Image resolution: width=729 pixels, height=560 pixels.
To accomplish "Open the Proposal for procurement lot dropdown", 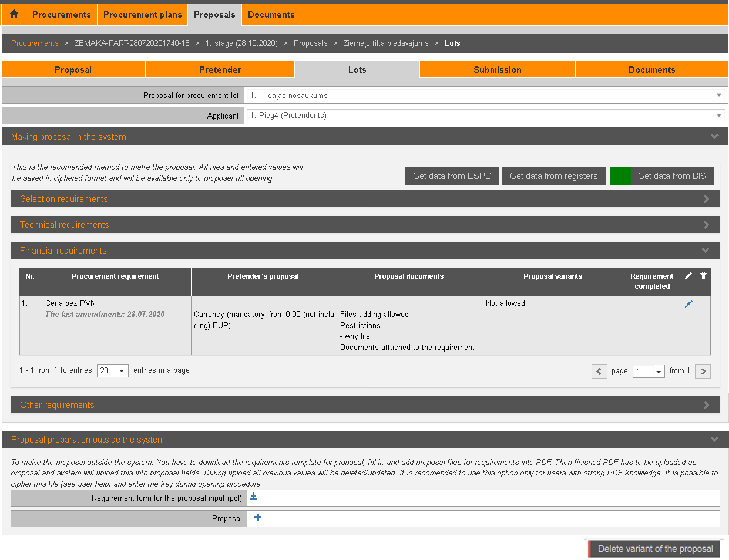I will 485,95.
